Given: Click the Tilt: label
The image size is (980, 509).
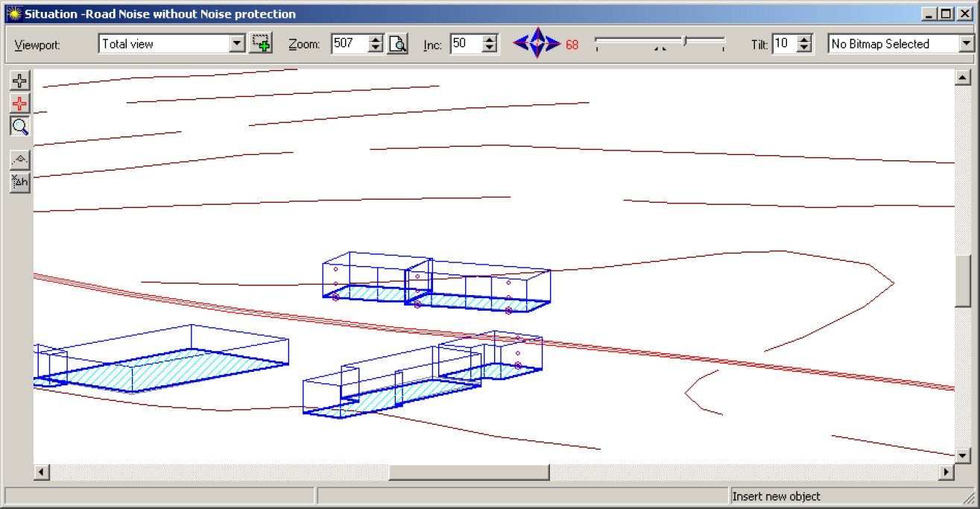Looking at the screenshot, I should 759,45.
